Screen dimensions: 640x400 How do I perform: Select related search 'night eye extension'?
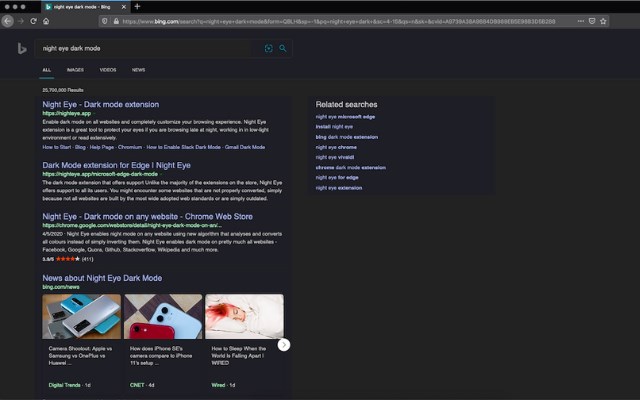[339, 188]
